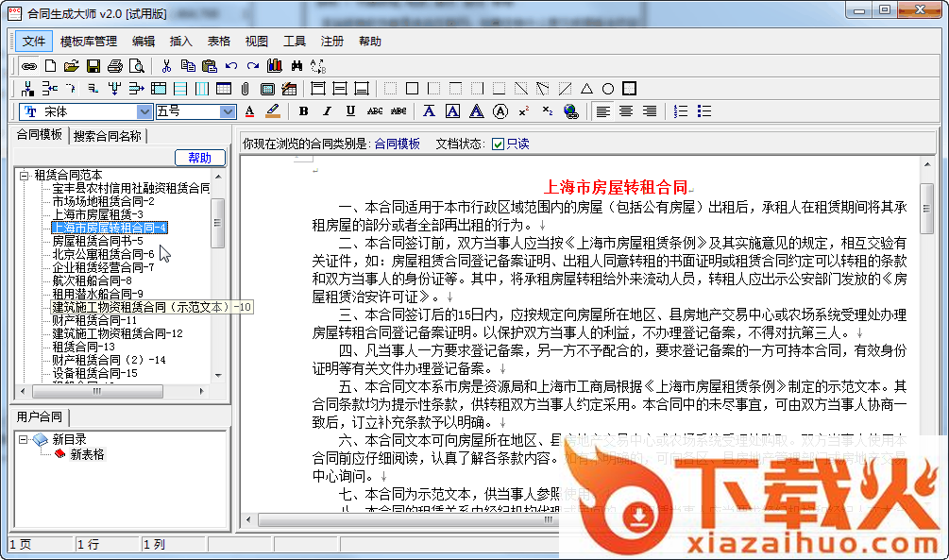Click the insert hyperlink globe icon
Screen dimensions: 949x560
pyautogui.click(x=571, y=111)
